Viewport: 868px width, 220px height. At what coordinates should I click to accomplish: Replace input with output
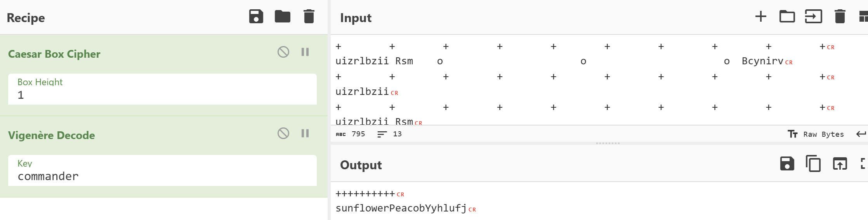[840, 164]
